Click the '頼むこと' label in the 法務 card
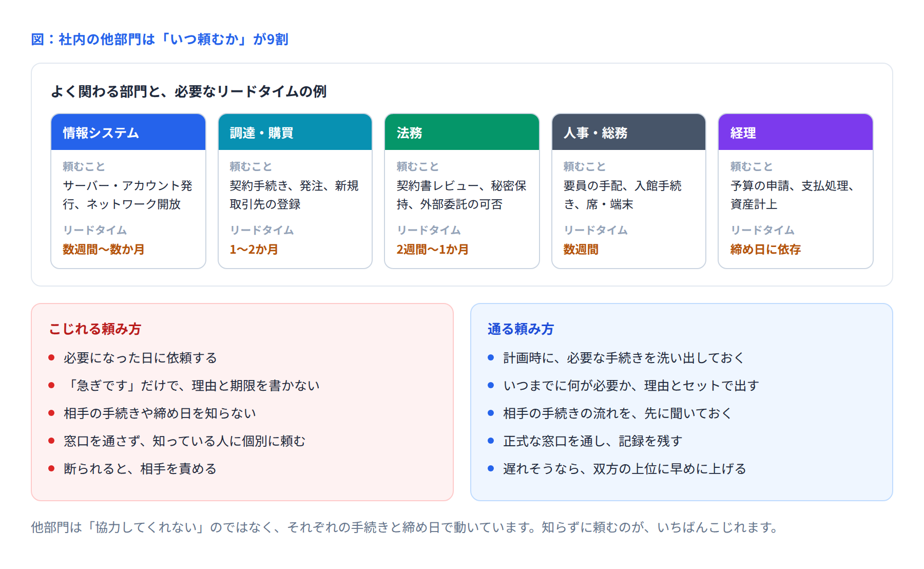This screenshot has height=569, width=924. [x=418, y=166]
